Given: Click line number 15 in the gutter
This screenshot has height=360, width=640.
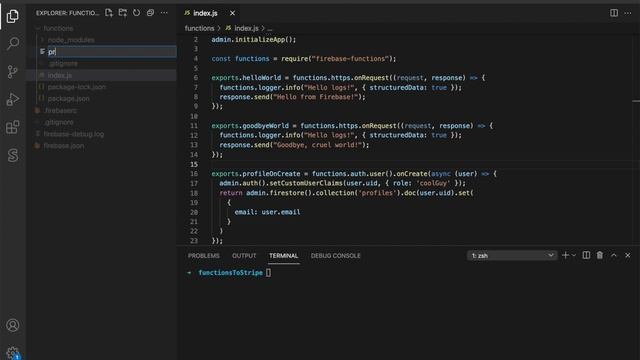Looking at the screenshot, I should [x=194, y=164].
